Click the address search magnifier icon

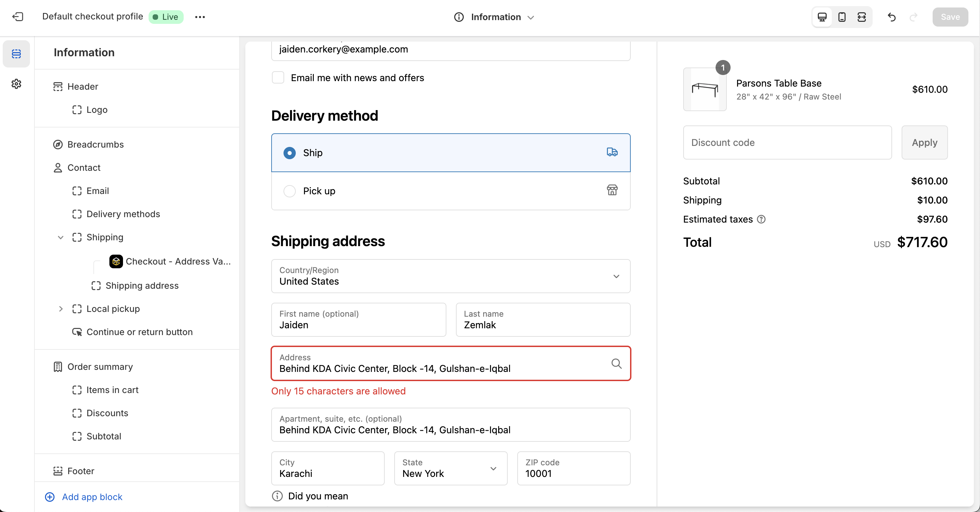point(616,363)
